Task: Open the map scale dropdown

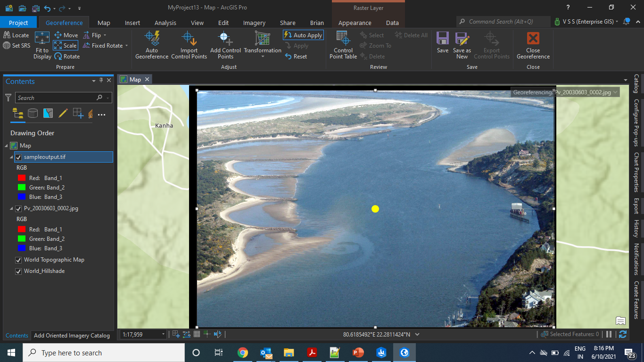Action: [163, 334]
